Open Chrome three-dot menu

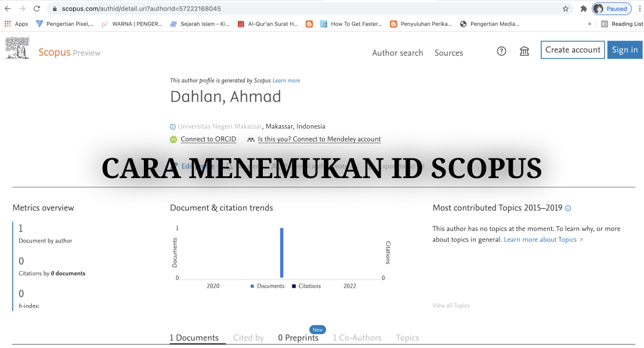(x=639, y=9)
